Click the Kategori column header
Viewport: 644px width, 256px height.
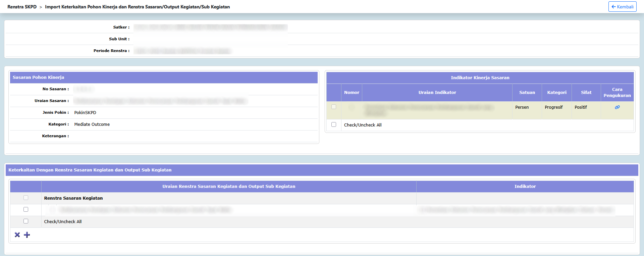[x=556, y=93]
